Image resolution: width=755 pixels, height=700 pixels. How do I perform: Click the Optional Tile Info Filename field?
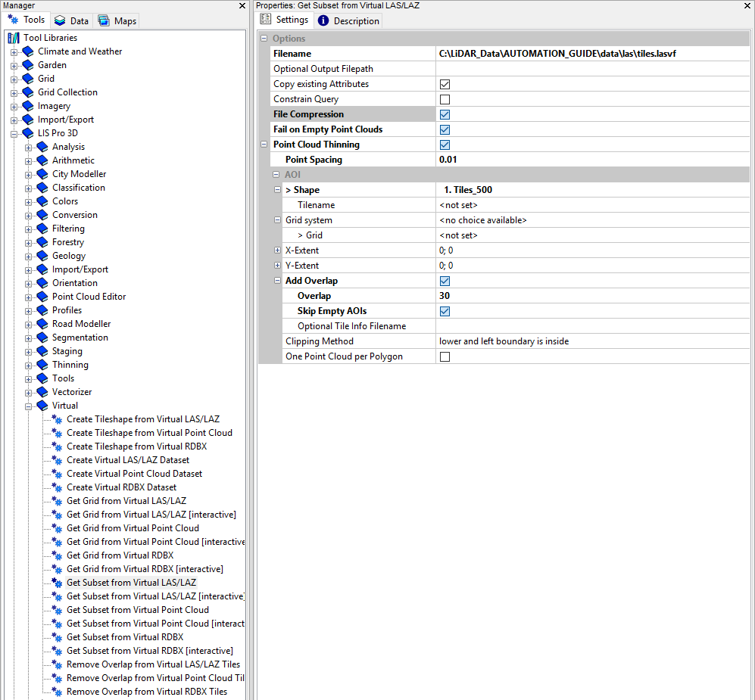[593, 326]
